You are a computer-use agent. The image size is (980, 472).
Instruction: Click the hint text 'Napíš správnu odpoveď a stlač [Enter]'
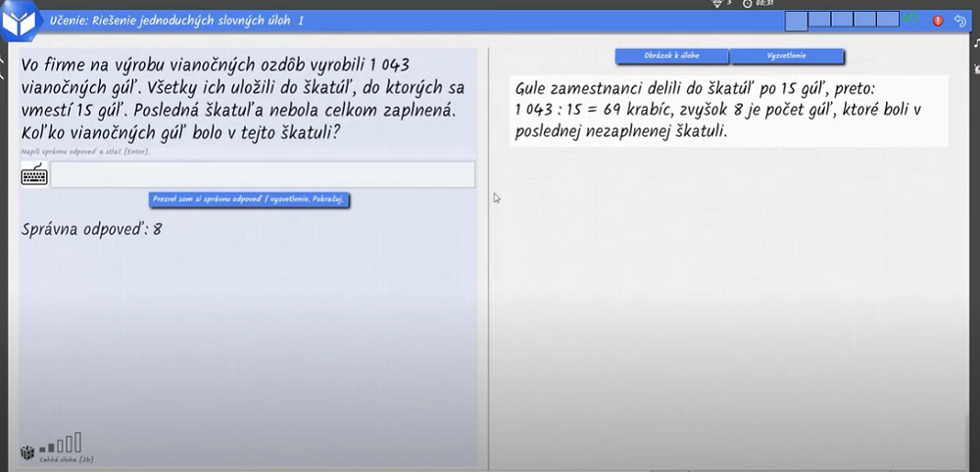(85, 152)
